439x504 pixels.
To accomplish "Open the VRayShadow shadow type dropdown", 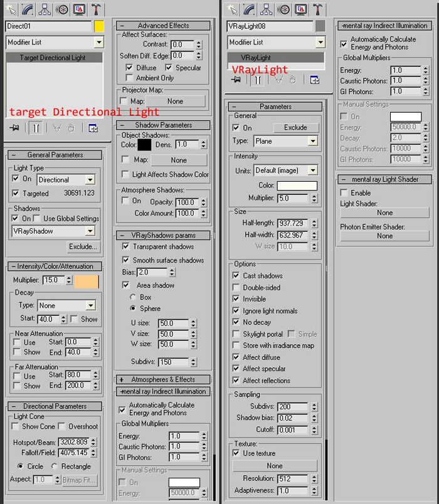I will [90, 231].
